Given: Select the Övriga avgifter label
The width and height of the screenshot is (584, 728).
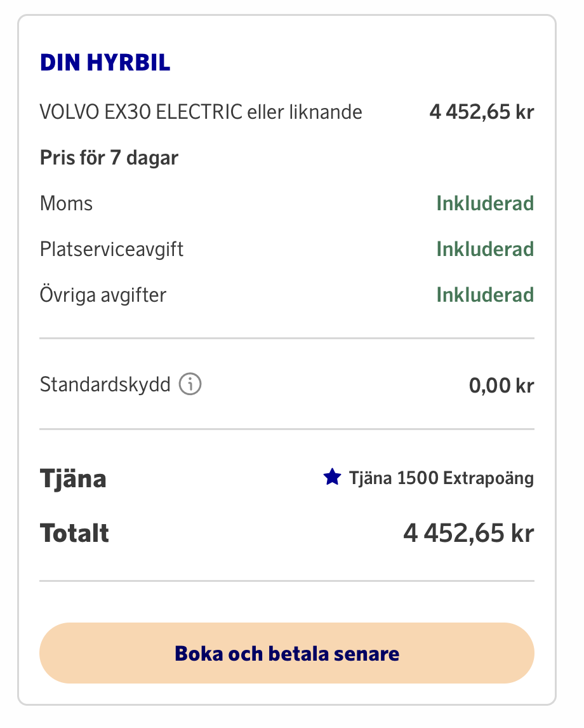Looking at the screenshot, I should [x=103, y=295].
